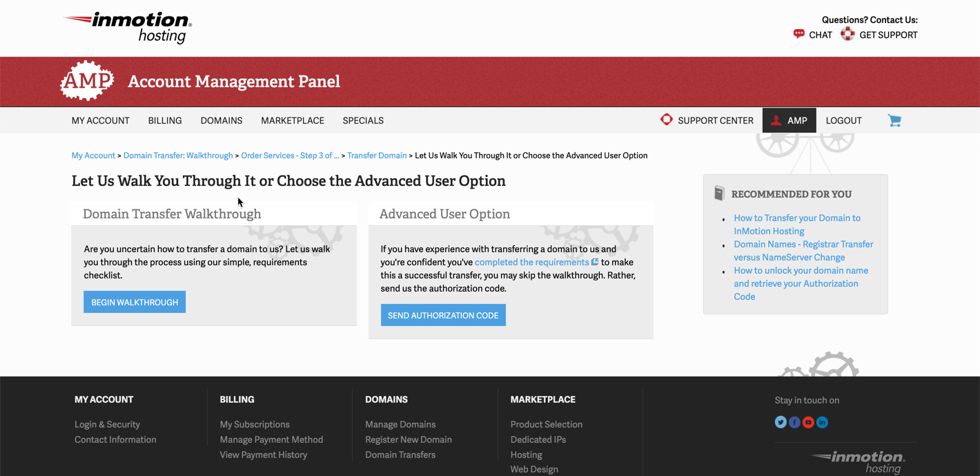
Task: Open InMotion's YouTube channel icon
Action: 808,422
